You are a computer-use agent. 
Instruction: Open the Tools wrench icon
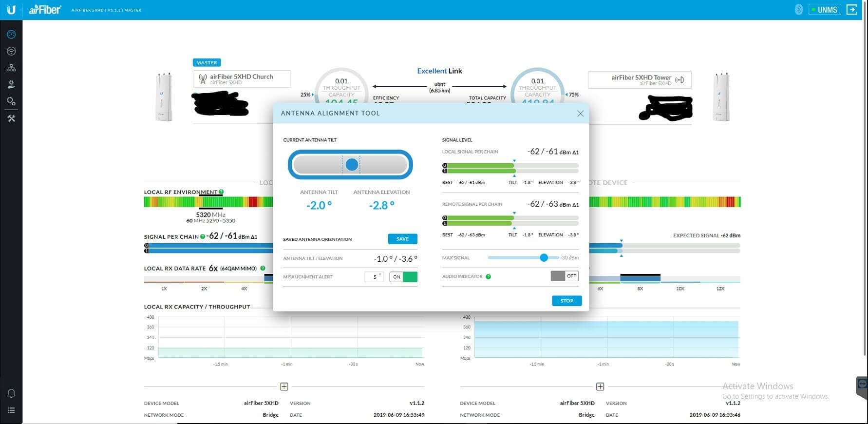click(11, 118)
